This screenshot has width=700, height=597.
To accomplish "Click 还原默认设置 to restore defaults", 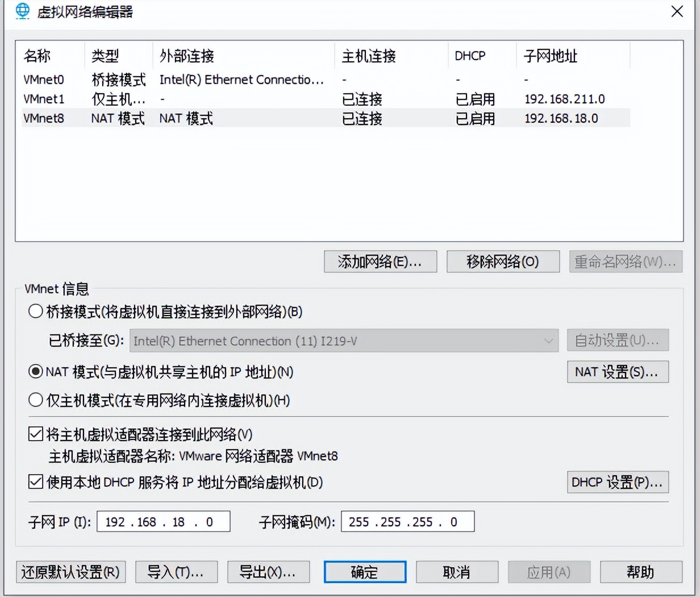I will (70, 572).
